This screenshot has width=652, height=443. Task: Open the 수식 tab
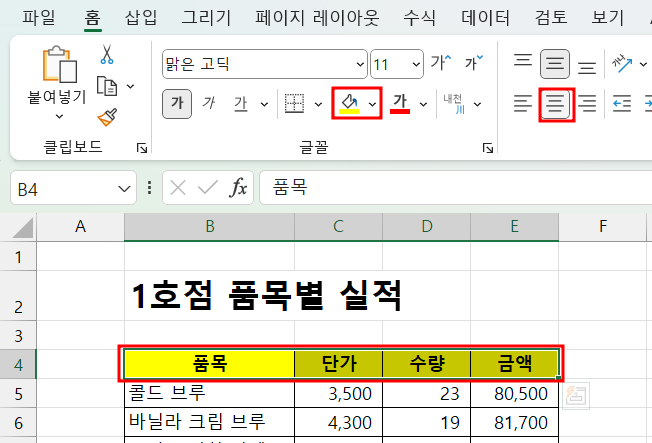point(420,17)
